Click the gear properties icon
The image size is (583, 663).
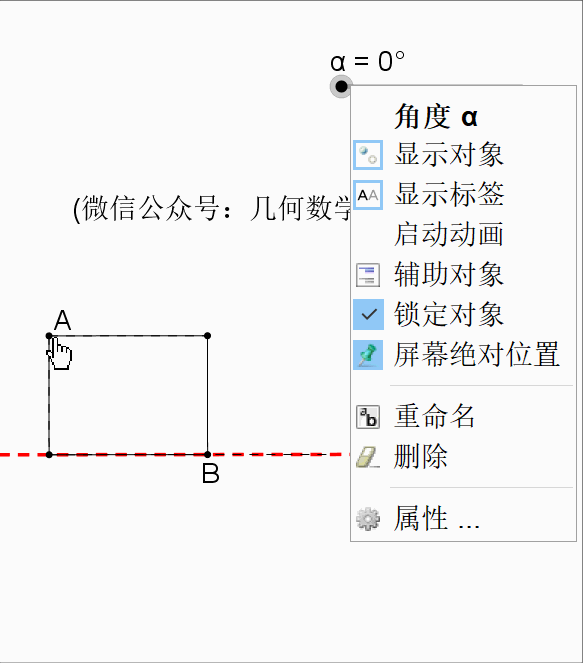click(x=368, y=518)
